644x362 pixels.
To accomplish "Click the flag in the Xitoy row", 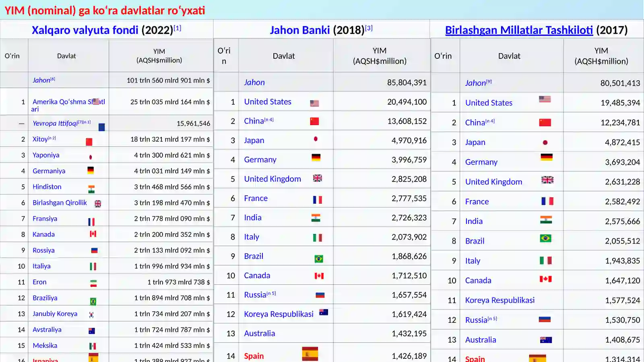I will 89,142.
